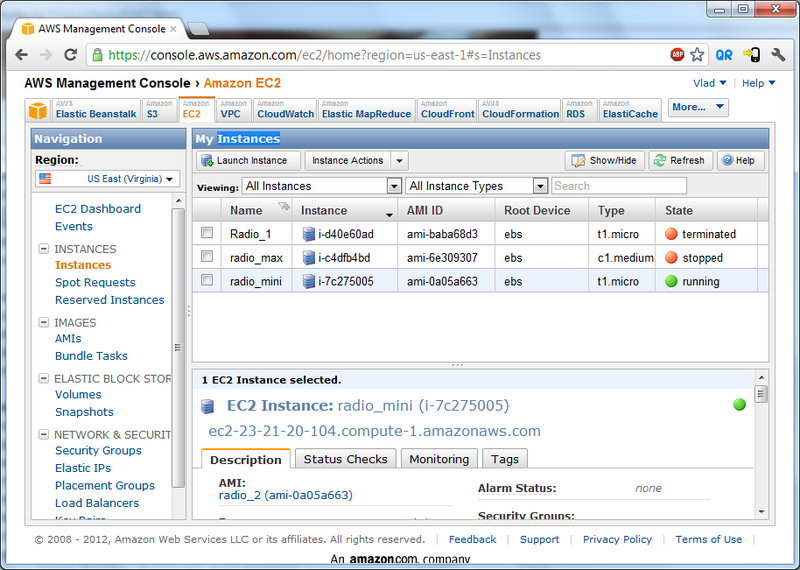Open the Vlad account menu

click(x=709, y=83)
